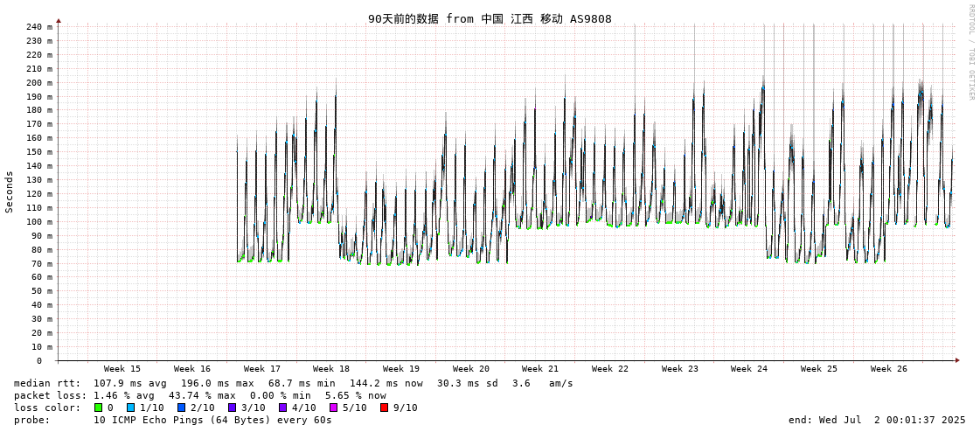This screenshot has width=980, height=432.
Task: Click the 'Week 22' axis label
Action: (610, 369)
